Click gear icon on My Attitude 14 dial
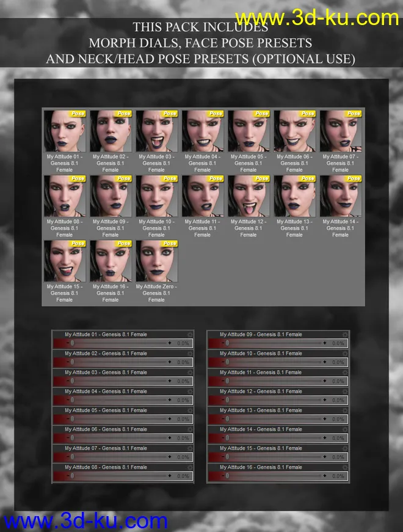This screenshot has width=403, height=532. pos(345,429)
